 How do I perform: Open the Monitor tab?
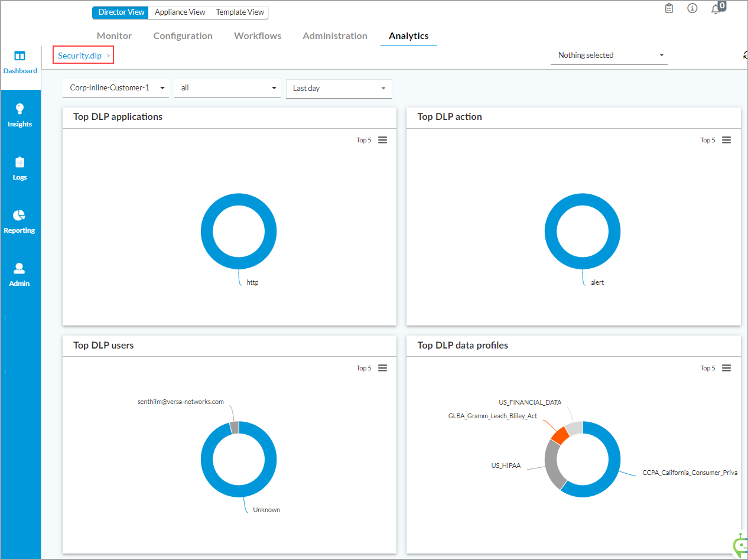click(114, 36)
